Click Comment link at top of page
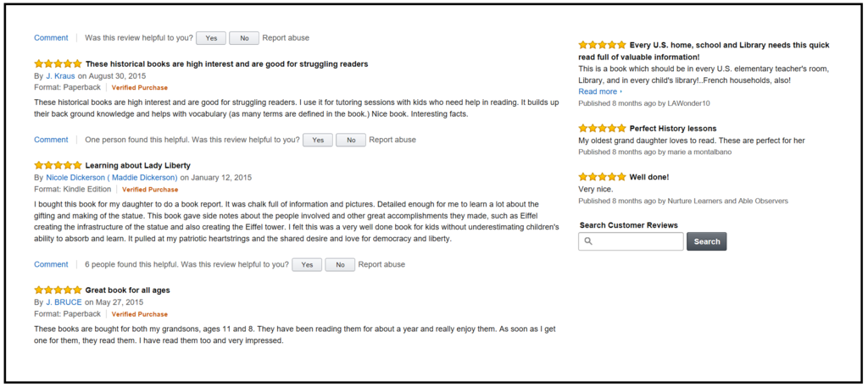 (51, 38)
